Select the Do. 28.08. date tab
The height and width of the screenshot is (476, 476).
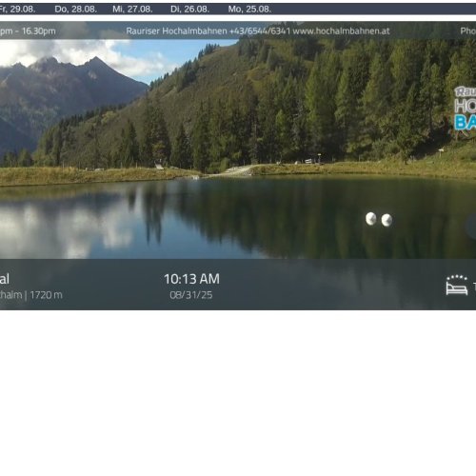coord(75,10)
